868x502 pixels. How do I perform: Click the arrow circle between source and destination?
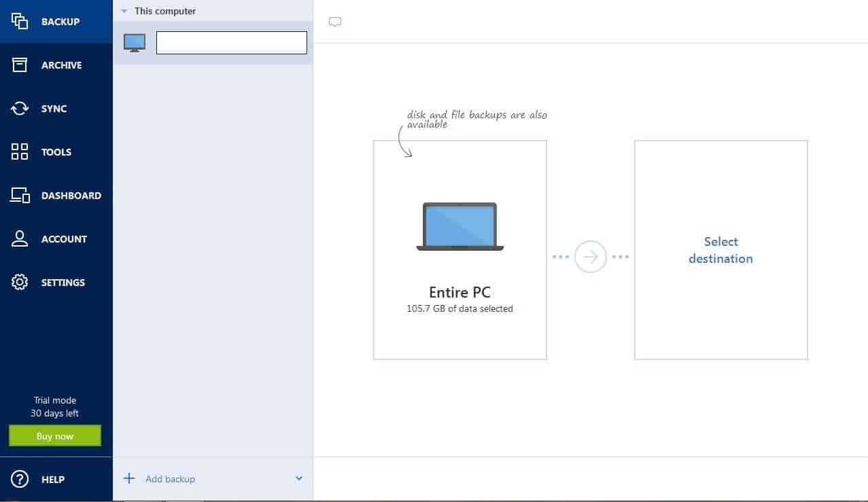pos(590,257)
